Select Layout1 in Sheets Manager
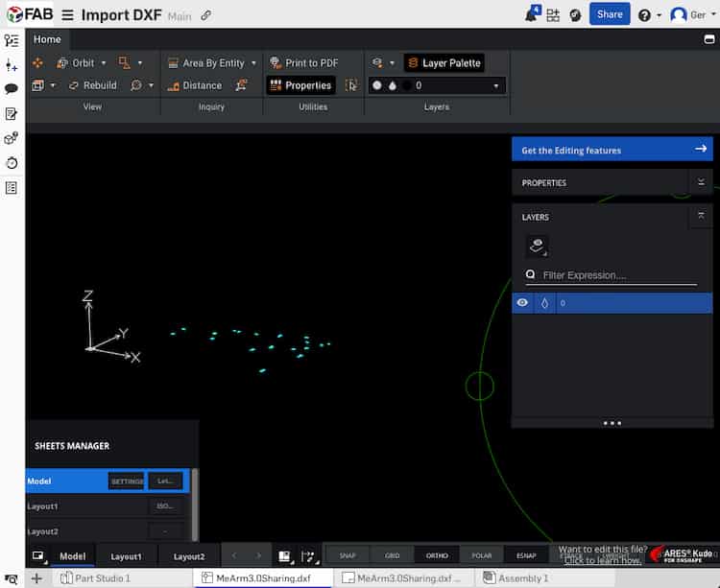The width and height of the screenshot is (720, 588). tap(108, 506)
